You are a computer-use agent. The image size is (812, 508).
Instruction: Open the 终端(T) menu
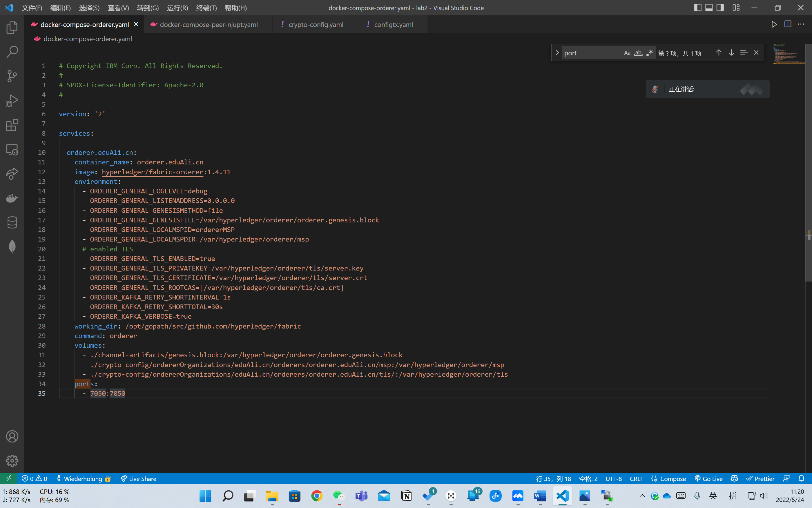point(206,8)
